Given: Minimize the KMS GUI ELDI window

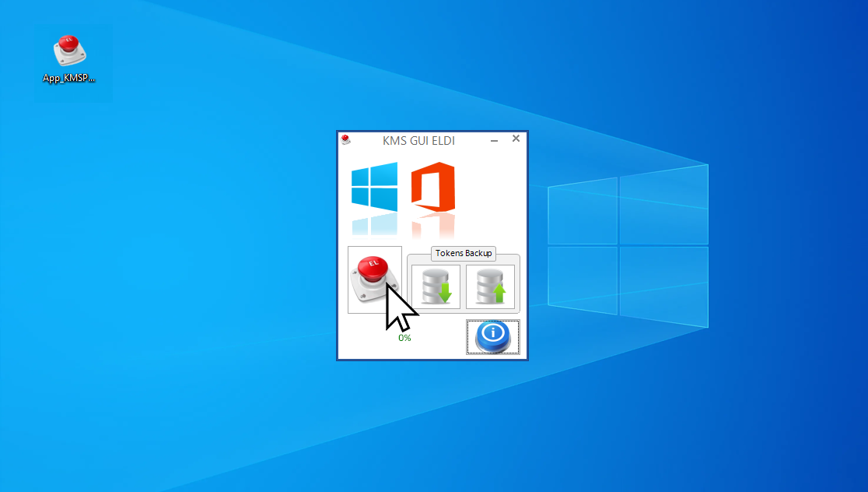Looking at the screenshot, I should click(x=495, y=140).
